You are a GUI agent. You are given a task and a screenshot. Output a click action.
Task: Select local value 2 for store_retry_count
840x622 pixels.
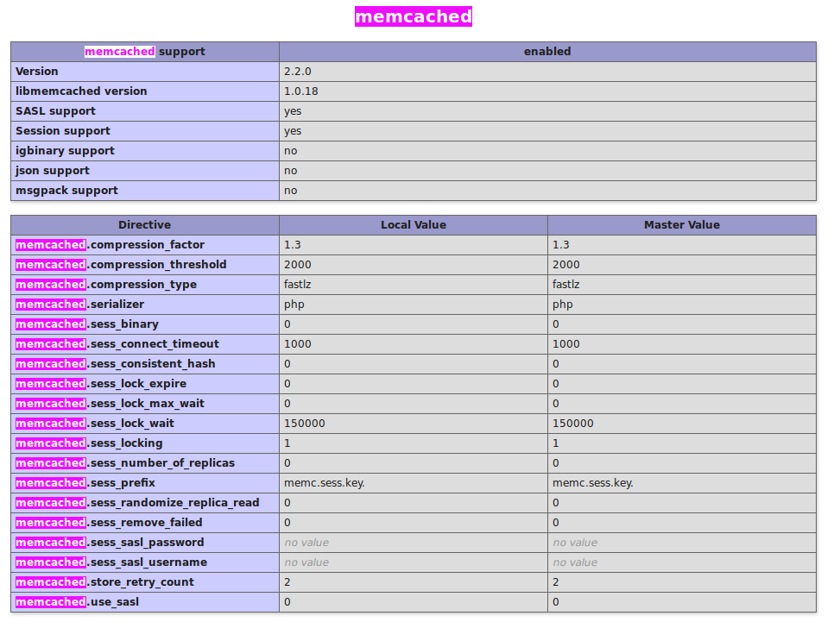coord(287,581)
